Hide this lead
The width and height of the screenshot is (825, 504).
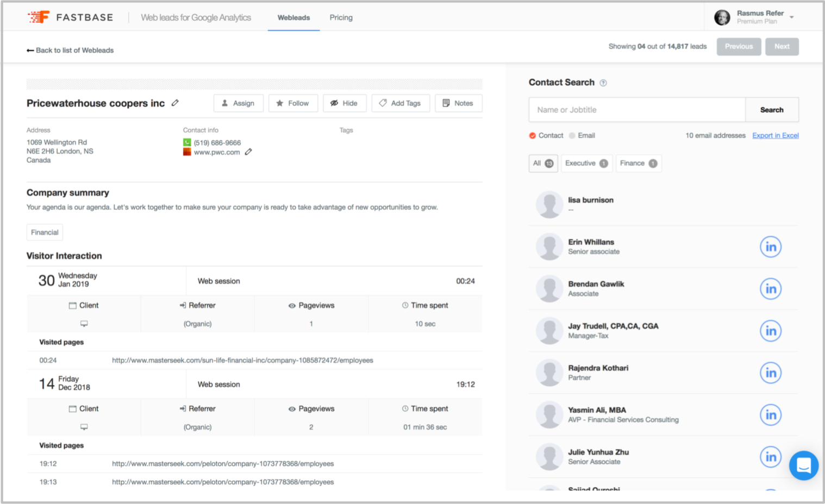(345, 103)
